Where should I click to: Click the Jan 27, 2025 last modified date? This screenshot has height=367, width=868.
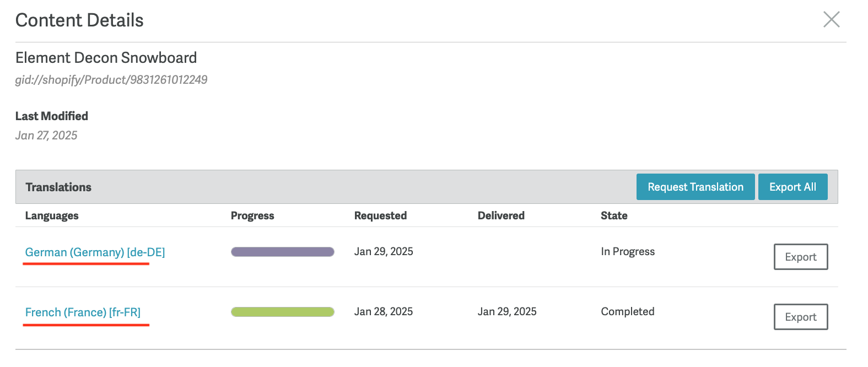46,136
